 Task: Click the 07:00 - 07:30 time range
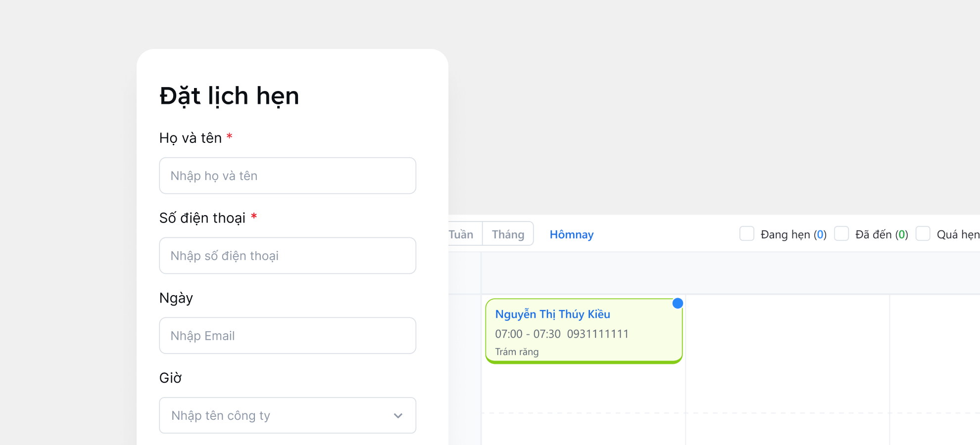pos(528,334)
